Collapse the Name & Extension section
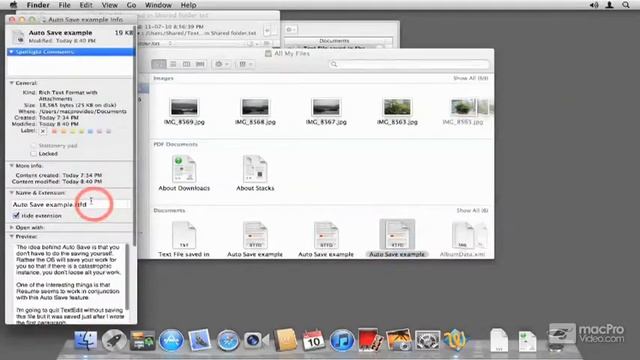Viewport: 640px width, 360px height. click(x=11, y=193)
